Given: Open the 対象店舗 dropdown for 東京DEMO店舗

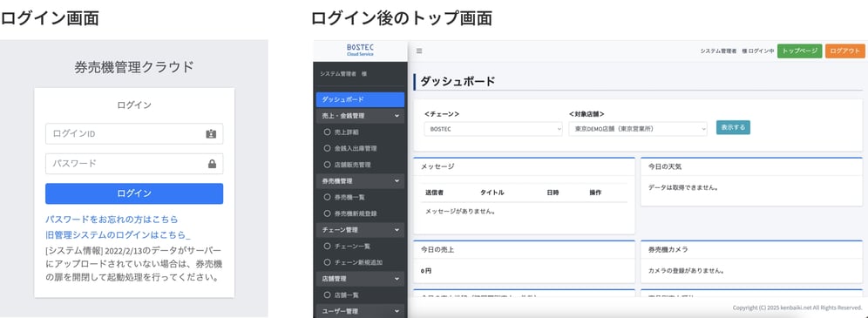Looking at the screenshot, I should click(x=638, y=128).
